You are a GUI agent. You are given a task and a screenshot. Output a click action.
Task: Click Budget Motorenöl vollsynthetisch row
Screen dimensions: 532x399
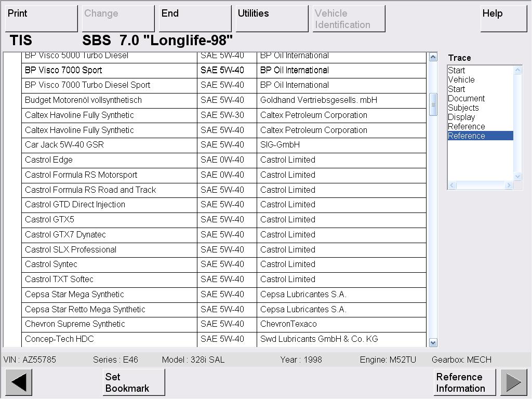click(x=224, y=100)
